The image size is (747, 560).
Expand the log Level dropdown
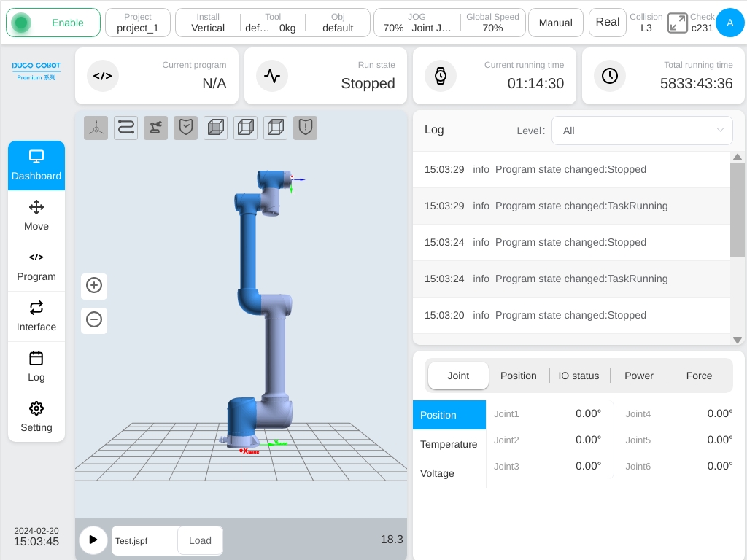pos(642,131)
